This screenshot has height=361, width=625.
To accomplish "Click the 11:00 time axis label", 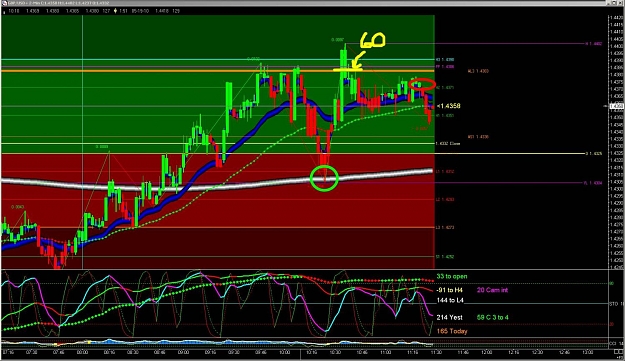I will click(385, 353).
